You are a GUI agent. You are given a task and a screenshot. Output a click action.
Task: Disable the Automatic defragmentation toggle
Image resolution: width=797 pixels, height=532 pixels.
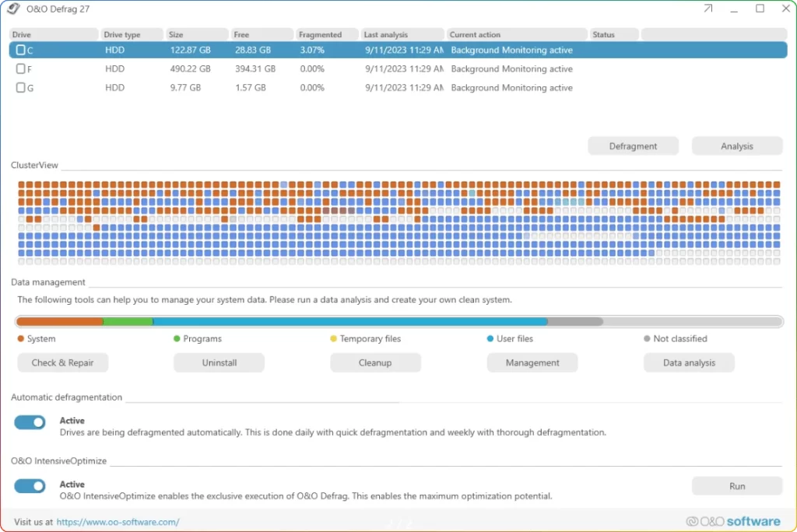pos(30,422)
